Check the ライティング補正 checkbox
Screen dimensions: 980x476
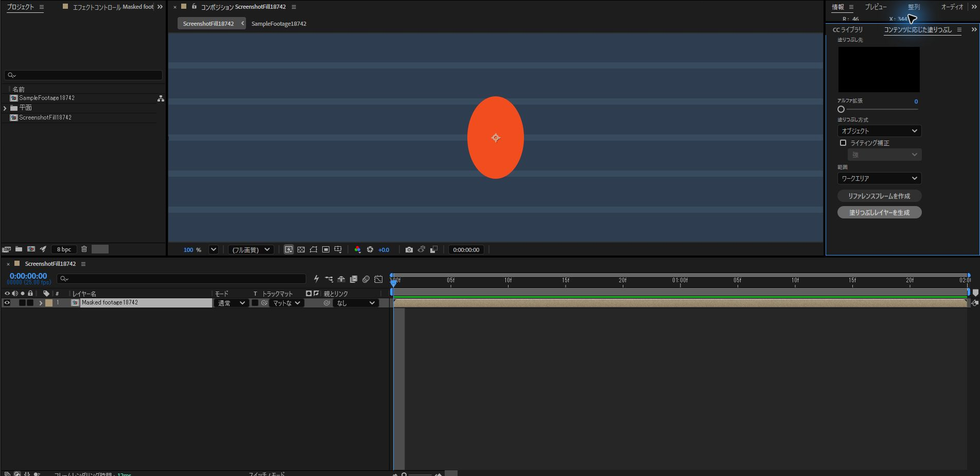click(x=843, y=143)
